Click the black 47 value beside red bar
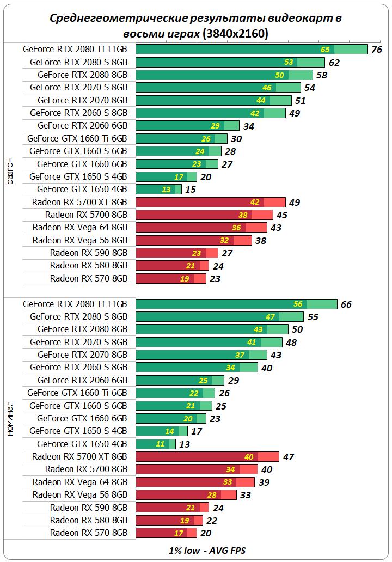 point(288,457)
